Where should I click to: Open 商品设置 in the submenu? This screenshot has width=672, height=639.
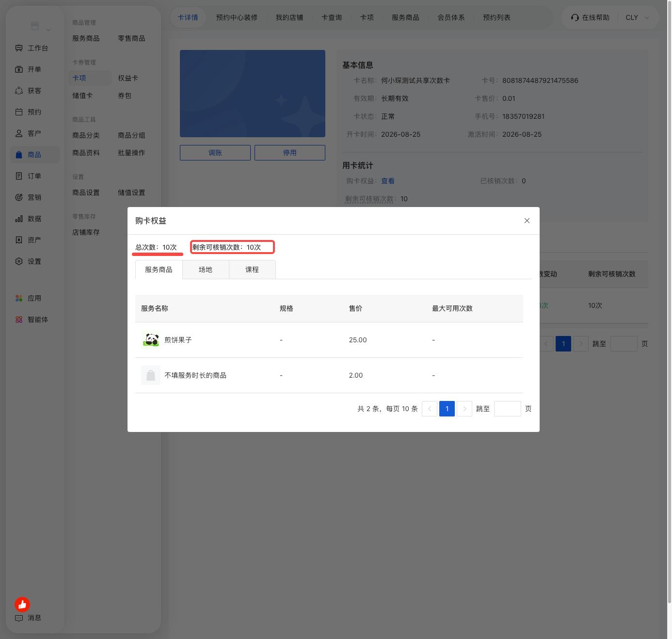point(86,192)
